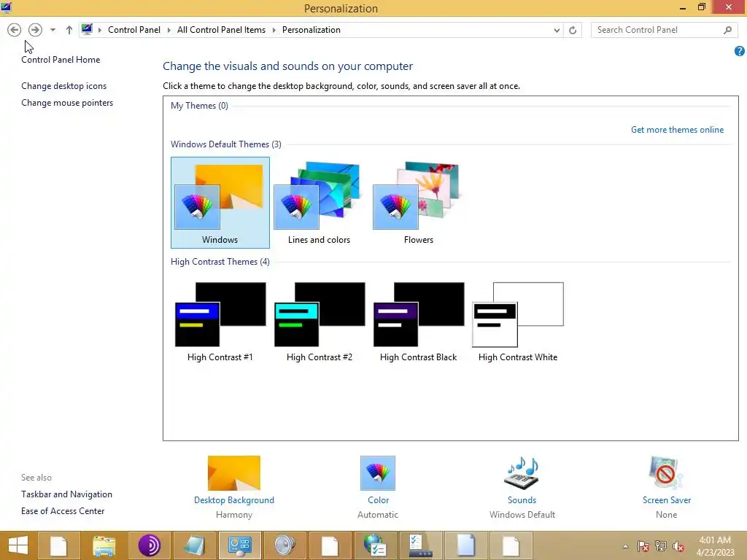Click the Personalization breadcrumb

coord(311,29)
